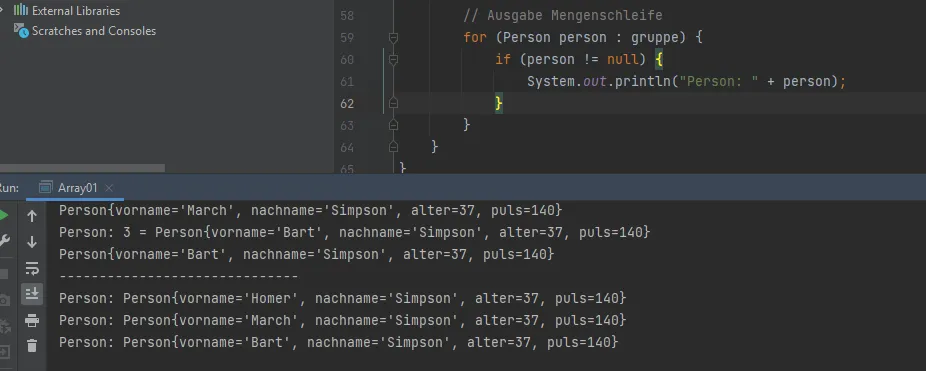Clear console with the trash icon

(32, 346)
